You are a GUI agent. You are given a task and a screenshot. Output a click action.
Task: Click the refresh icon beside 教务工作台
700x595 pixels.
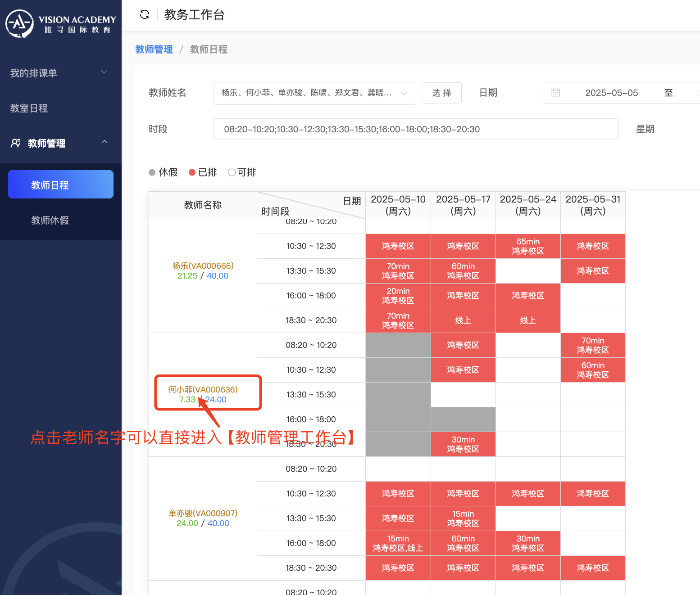[145, 15]
